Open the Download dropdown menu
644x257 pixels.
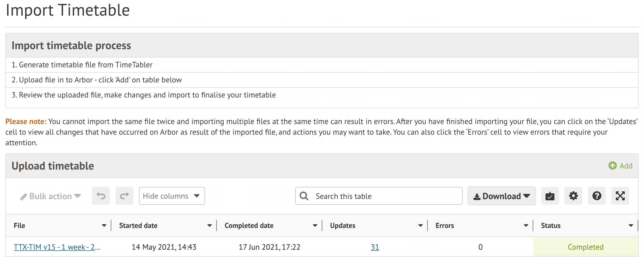click(501, 196)
